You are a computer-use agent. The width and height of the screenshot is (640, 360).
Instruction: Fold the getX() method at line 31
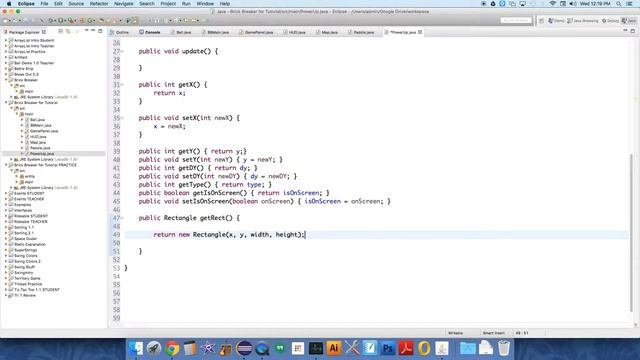click(x=122, y=85)
